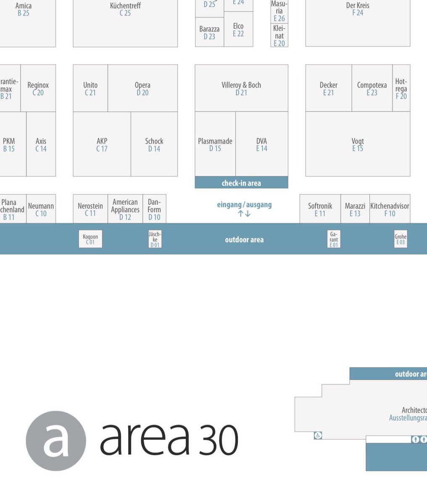Select the Compotexa E 23 booth
The height and width of the screenshot is (504, 427).
click(372, 88)
